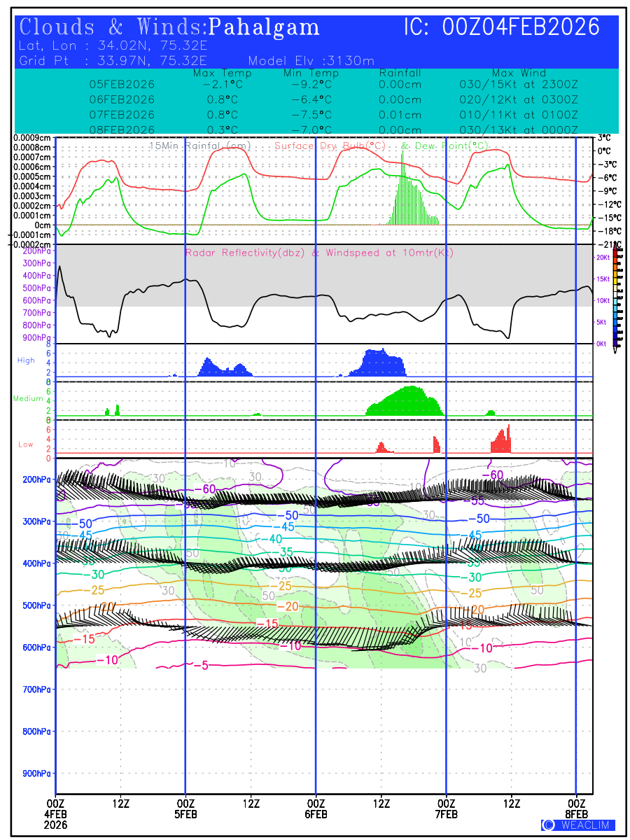Click the 00Z 5FEB time axis label
Image resolution: width=630 pixels, height=840 pixels.
pyautogui.click(x=185, y=808)
